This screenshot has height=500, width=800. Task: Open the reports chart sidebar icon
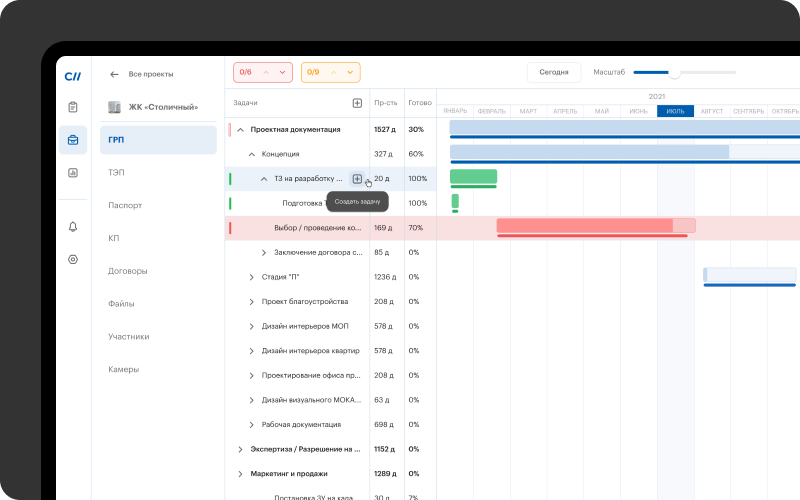73,172
